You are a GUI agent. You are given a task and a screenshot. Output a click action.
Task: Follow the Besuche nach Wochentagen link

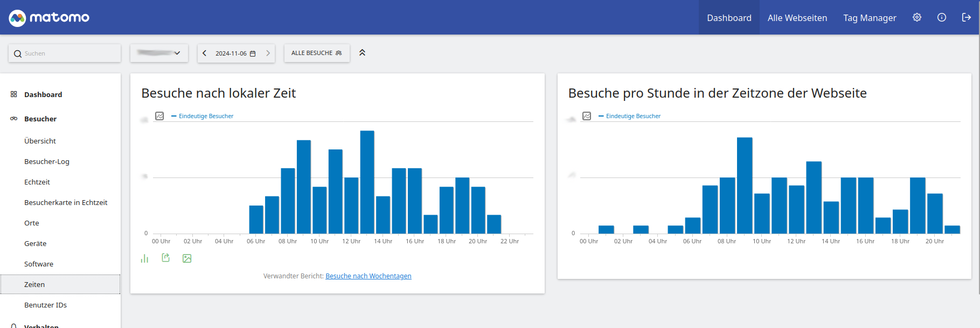pos(369,276)
